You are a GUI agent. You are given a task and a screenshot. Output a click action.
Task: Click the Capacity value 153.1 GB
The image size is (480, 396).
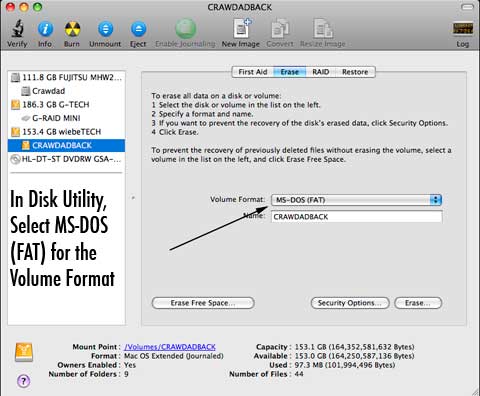click(x=354, y=347)
